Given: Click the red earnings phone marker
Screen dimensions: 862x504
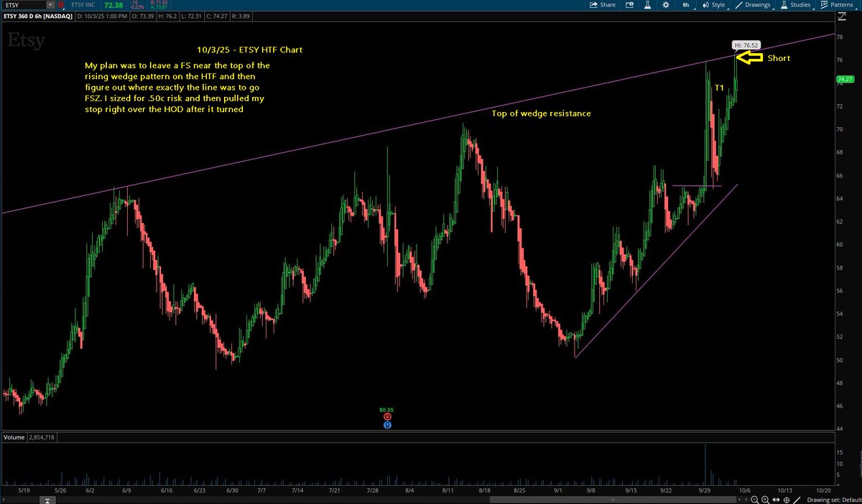Looking at the screenshot, I should click(x=387, y=416).
